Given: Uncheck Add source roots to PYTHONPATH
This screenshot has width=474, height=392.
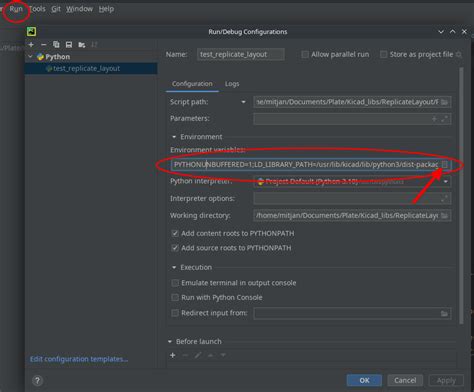Looking at the screenshot, I should (x=175, y=248).
